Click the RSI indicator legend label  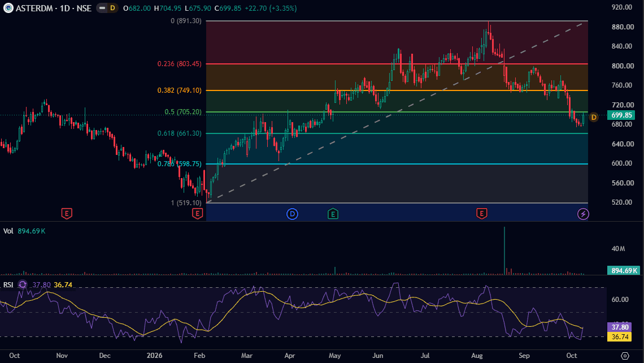click(x=8, y=284)
